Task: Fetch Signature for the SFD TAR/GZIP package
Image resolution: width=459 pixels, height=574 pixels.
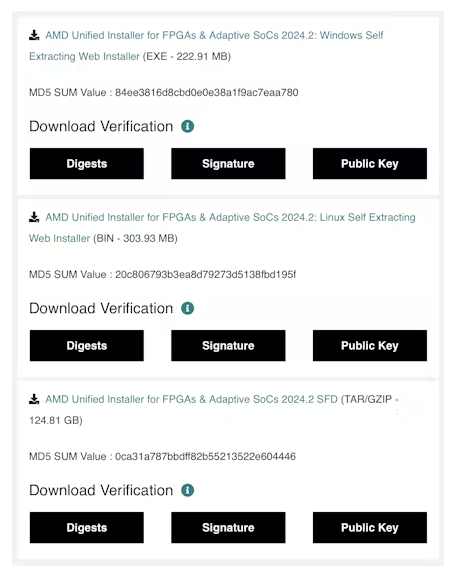Action: coord(228,528)
